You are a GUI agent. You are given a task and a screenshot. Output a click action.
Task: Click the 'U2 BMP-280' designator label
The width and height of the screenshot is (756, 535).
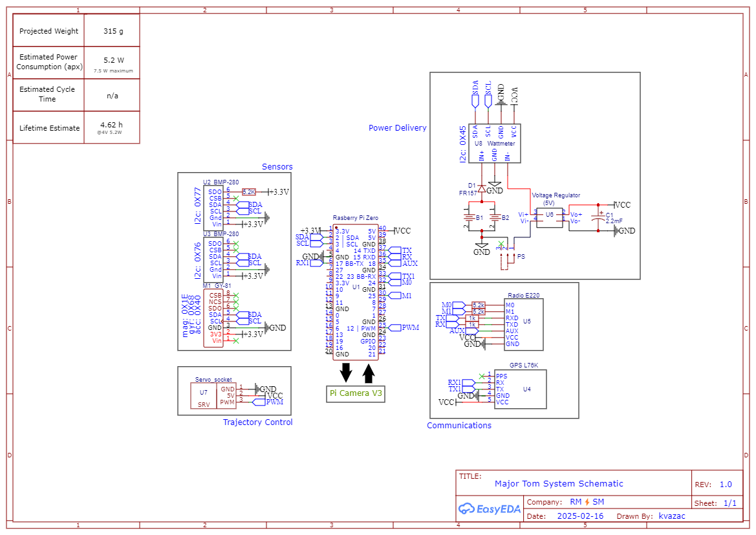click(x=221, y=182)
